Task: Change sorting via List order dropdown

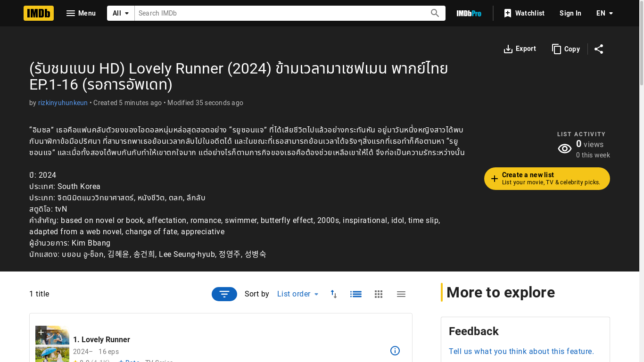Action: click(298, 294)
